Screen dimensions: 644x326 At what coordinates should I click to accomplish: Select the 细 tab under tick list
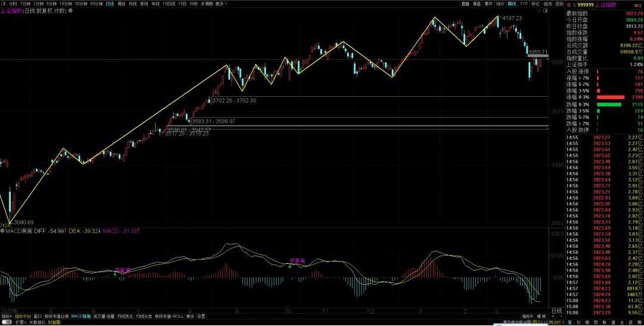click(x=587, y=322)
